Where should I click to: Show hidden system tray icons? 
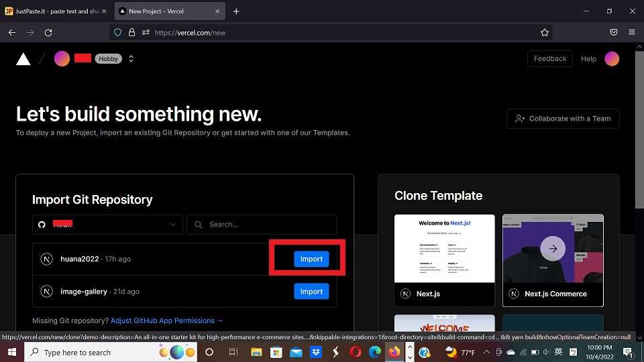[487, 352]
